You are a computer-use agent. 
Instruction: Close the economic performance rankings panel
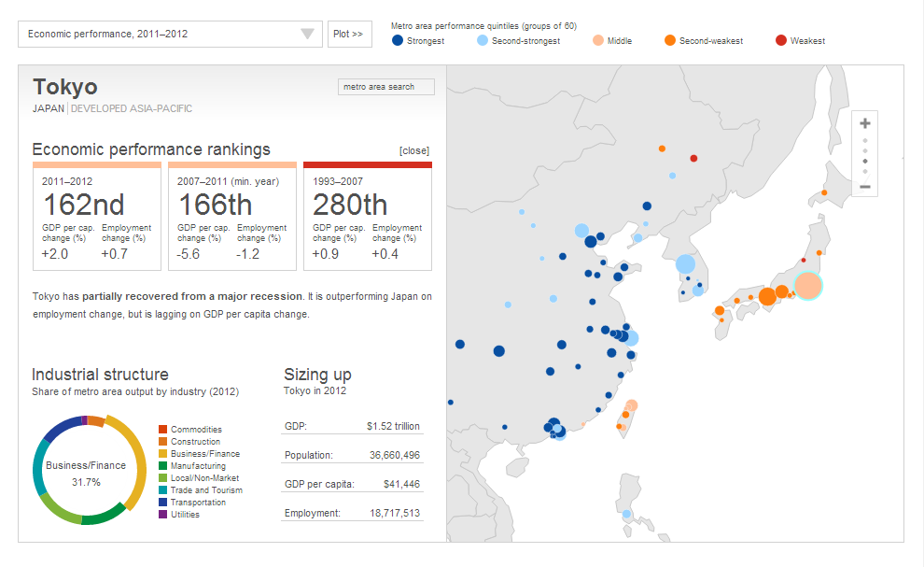413,150
